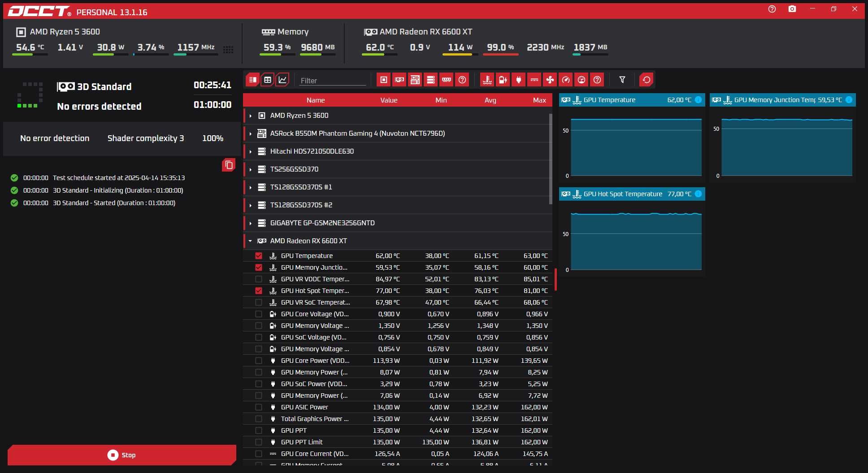Toggle the miscellaneous sensor type question icon
Image resolution: width=868 pixels, height=473 pixels.
point(597,80)
